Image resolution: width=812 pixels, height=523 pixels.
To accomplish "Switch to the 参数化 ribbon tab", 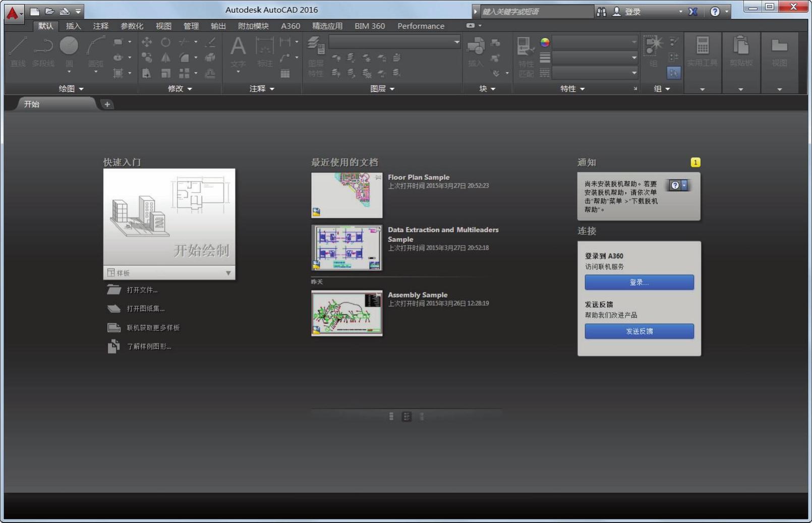I will pyautogui.click(x=132, y=26).
